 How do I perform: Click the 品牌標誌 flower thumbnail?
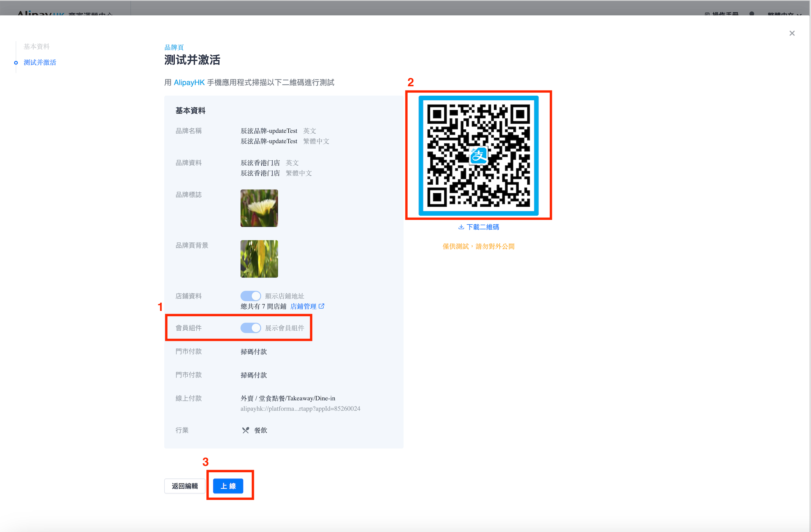pyautogui.click(x=259, y=208)
